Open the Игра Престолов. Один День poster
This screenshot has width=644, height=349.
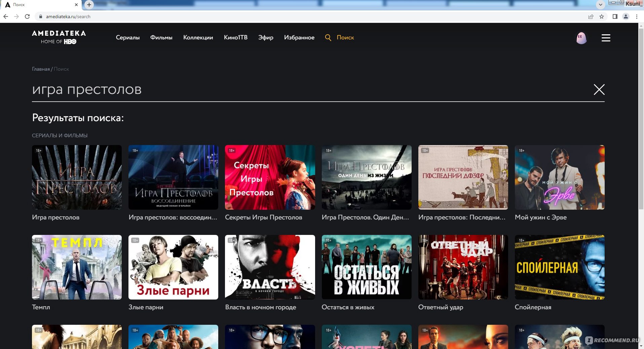pyautogui.click(x=367, y=177)
